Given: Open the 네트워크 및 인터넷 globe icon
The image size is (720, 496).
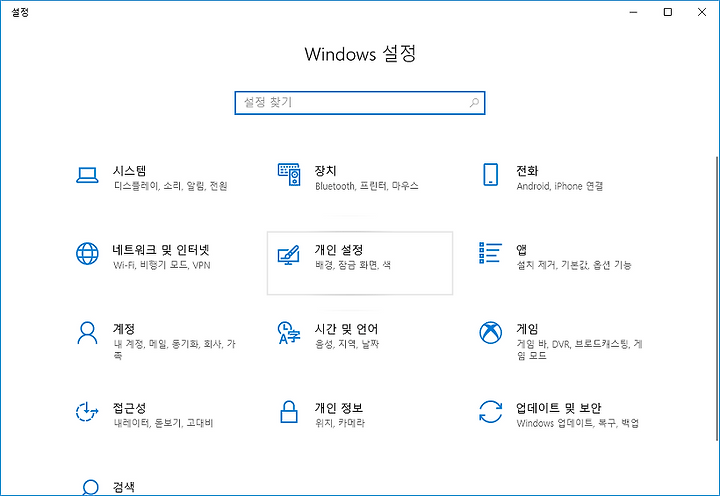Looking at the screenshot, I should coord(87,254).
